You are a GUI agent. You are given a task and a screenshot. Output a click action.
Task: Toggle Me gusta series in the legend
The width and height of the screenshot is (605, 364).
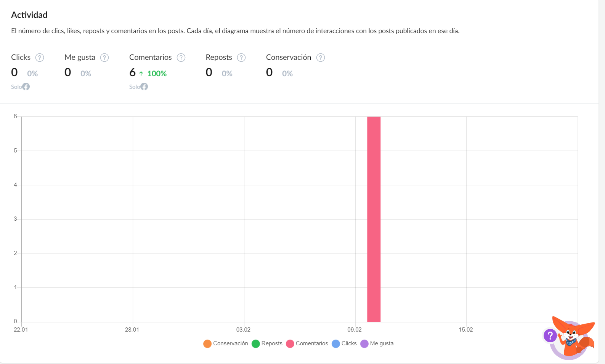pyautogui.click(x=377, y=343)
